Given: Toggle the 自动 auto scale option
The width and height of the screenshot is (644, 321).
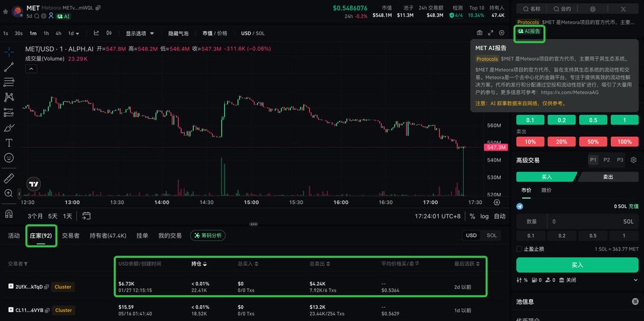Looking at the screenshot, I should tap(500, 217).
